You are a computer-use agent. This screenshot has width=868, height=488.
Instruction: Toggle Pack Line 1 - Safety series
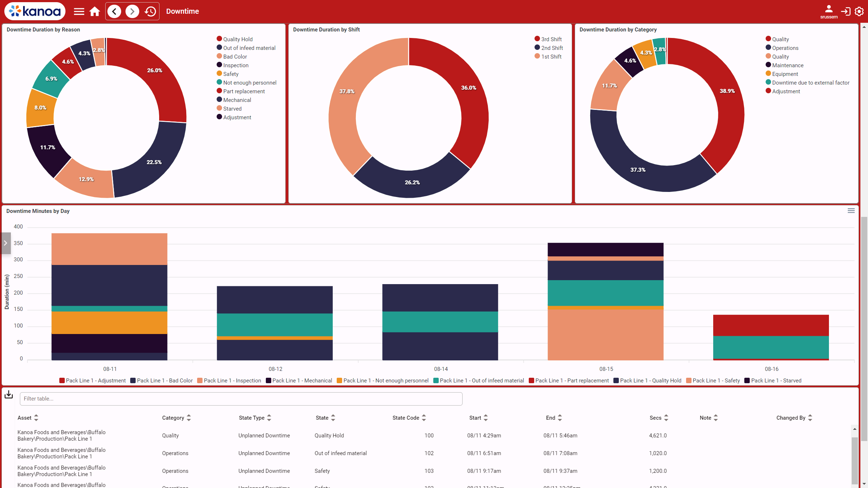(713, 380)
